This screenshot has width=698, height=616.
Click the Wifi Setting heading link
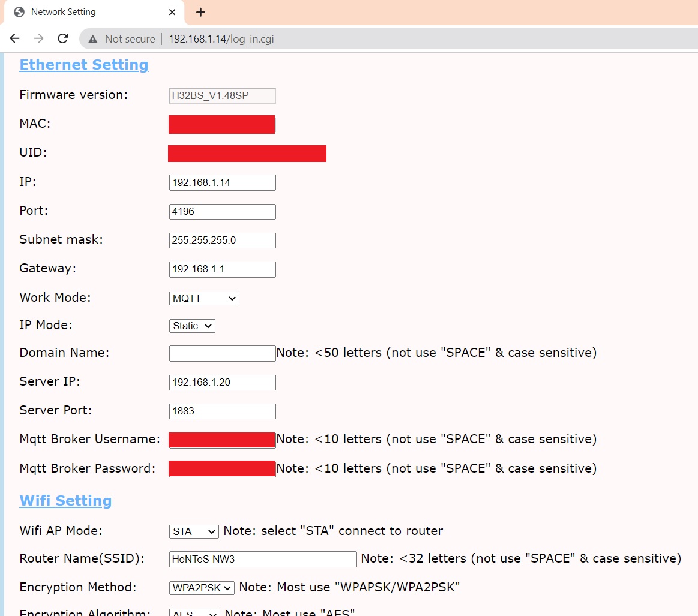point(65,501)
